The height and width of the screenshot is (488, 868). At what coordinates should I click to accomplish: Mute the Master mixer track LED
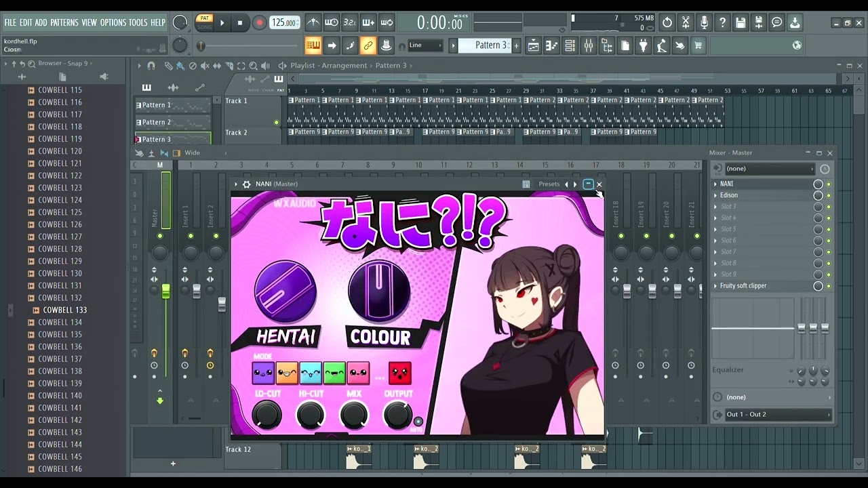click(160, 236)
